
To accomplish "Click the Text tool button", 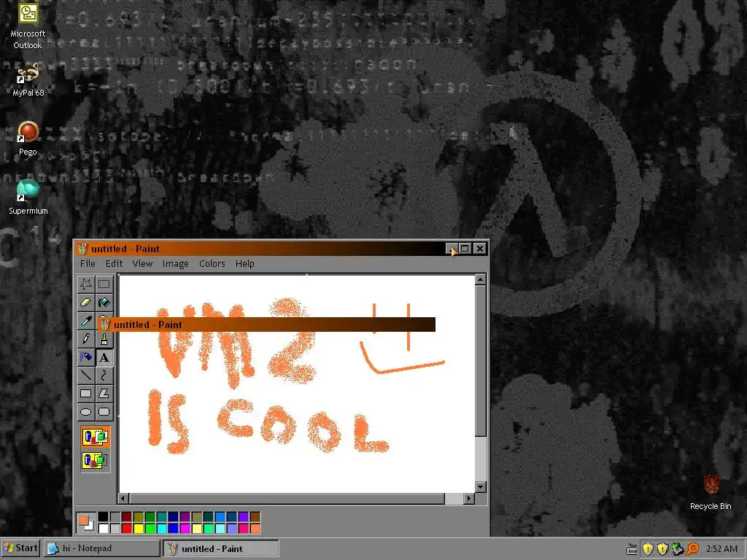I will [x=104, y=357].
